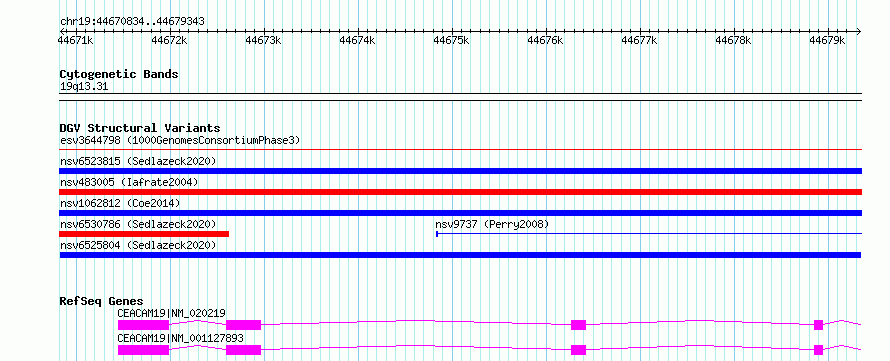This screenshot has height=361, width=890.
Task: Click the 44676k ruler tick label
Action: click(545, 40)
